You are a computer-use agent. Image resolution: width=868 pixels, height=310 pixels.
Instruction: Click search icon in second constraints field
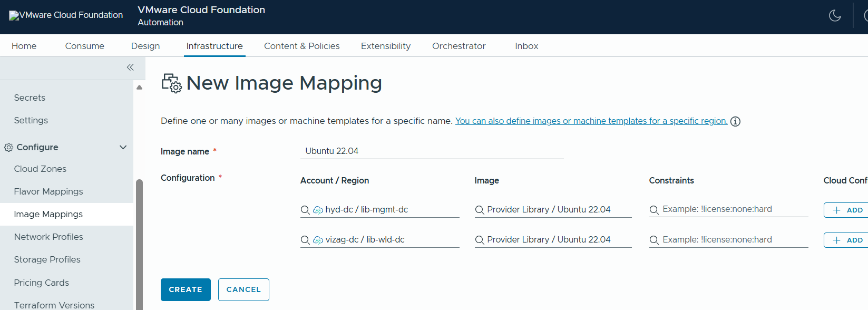click(x=654, y=240)
